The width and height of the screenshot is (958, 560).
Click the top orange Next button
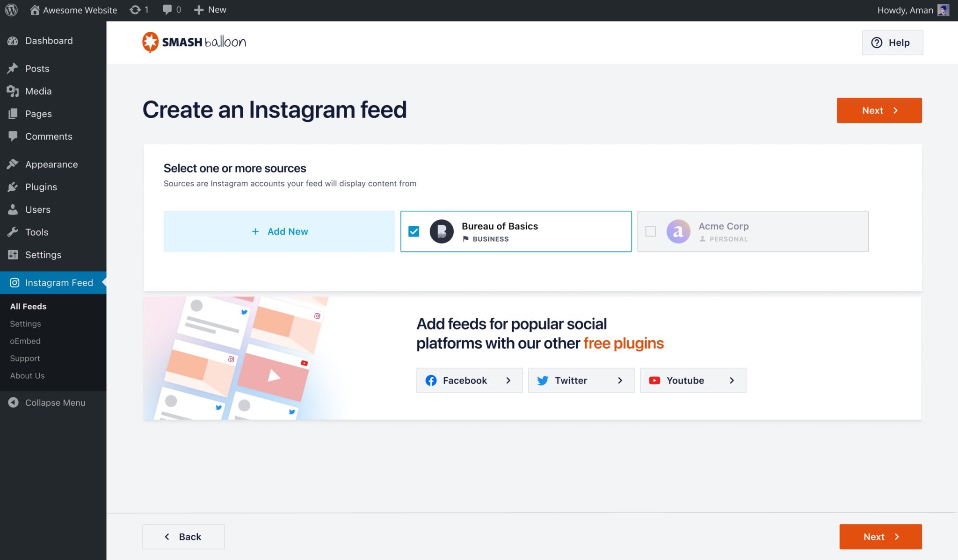(x=879, y=110)
